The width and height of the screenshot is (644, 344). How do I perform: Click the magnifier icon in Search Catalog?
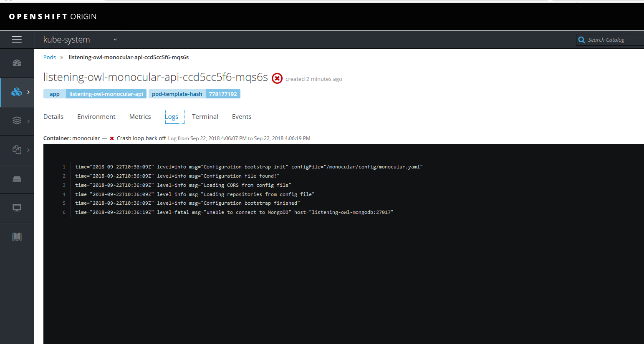[x=581, y=40]
